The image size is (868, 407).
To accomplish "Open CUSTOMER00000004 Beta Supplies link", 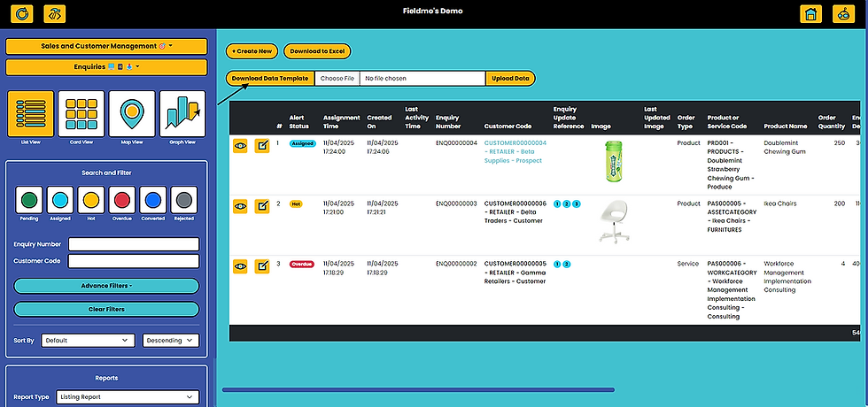I will [515, 151].
